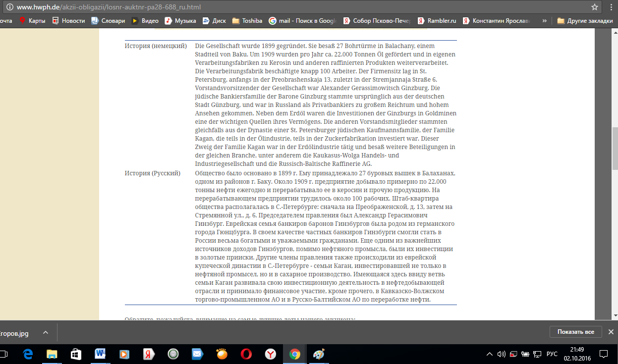
Task: Open the Mail app from the taskbar
Action: click(197, 354)
